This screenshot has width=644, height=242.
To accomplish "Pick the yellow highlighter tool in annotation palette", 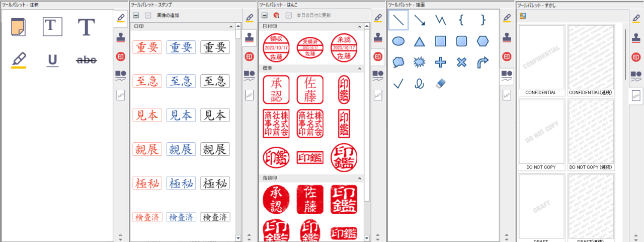I will (x=19, y=60).
